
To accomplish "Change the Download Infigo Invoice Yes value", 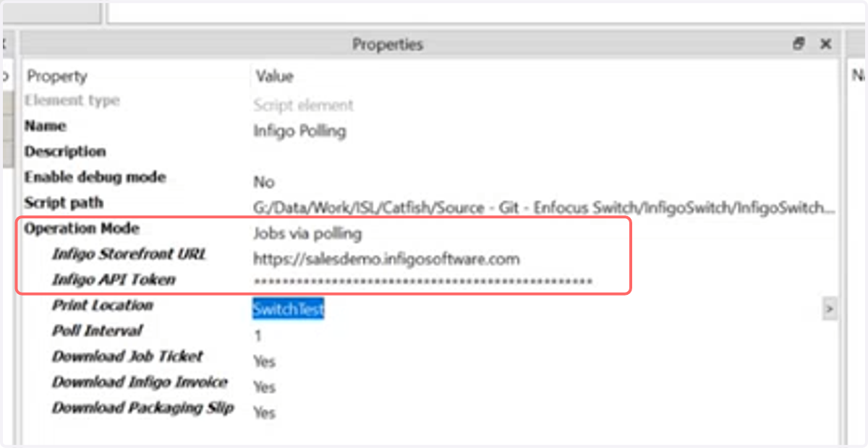I will pos(264,387).
